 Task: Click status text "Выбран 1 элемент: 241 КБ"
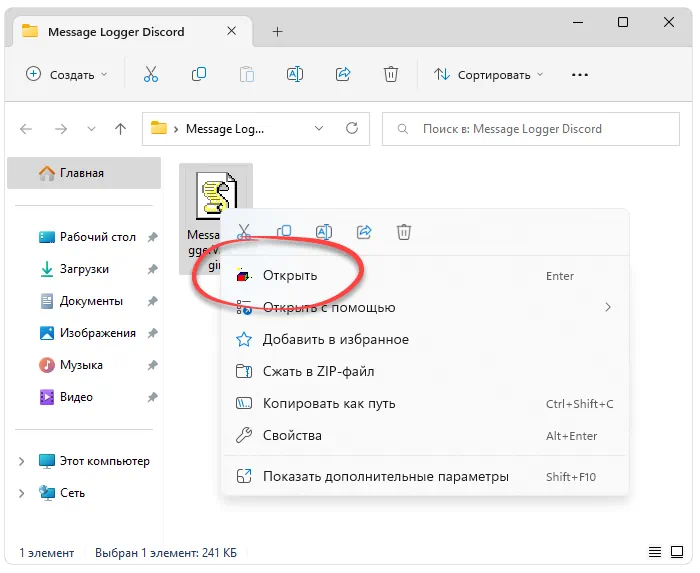(166, 553)
